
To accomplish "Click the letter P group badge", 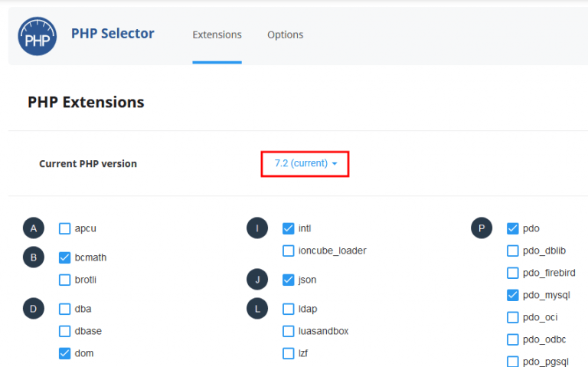I will (x=482, y=228).
